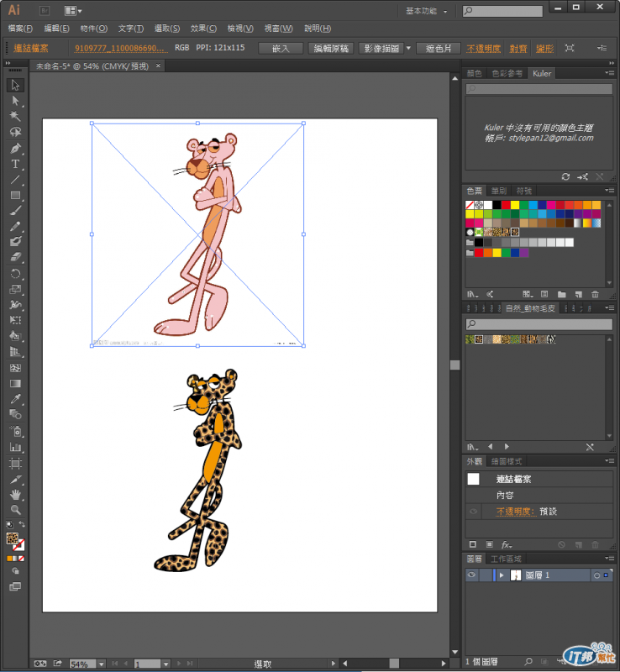The height and width of the screenshot is (672, 620).
Task: Select the Artboard tool
Action: click(x=15, y=464)
